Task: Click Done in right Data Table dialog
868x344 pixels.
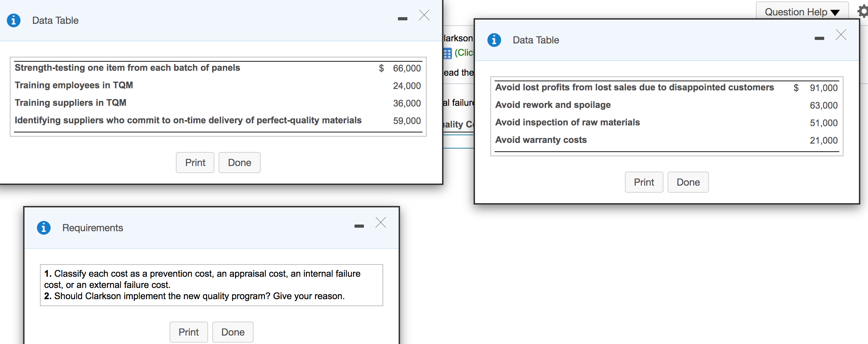Action: 688,182
